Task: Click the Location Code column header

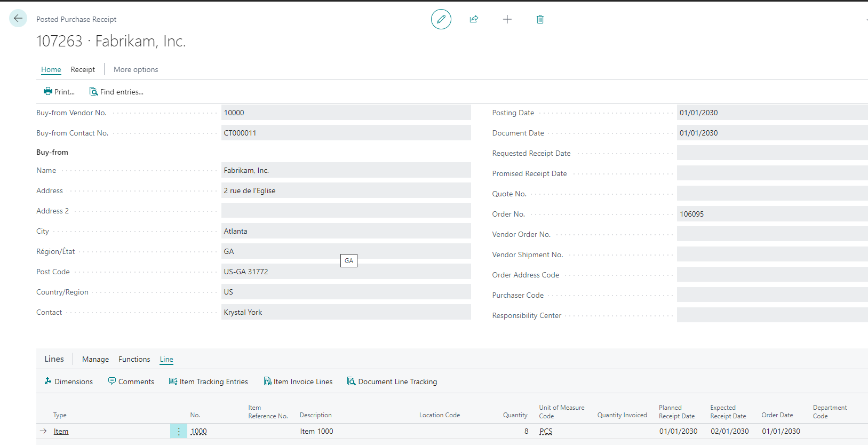Action: [440, 415]
